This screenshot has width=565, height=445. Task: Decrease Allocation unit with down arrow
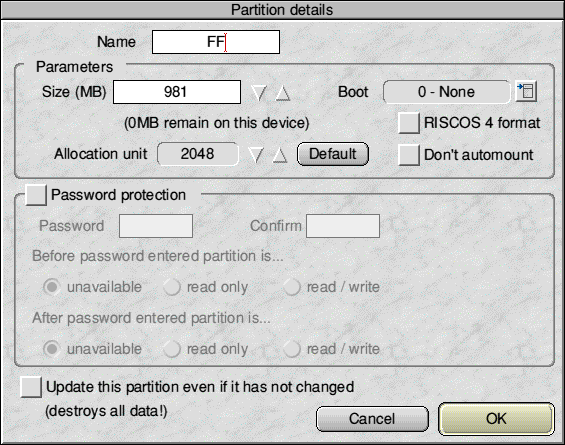(256, 155)
